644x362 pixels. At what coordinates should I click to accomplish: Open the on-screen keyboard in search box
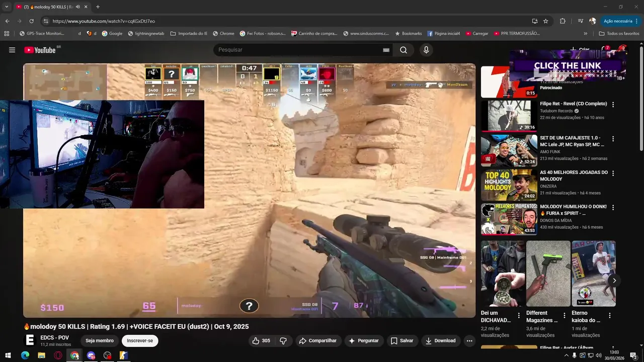(386, 50)
